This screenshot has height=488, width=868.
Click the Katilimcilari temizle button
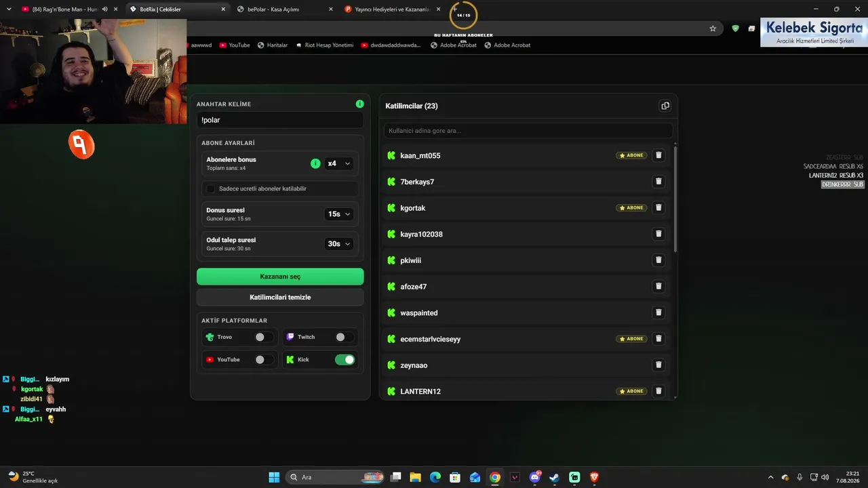click(x=280, y=297)
